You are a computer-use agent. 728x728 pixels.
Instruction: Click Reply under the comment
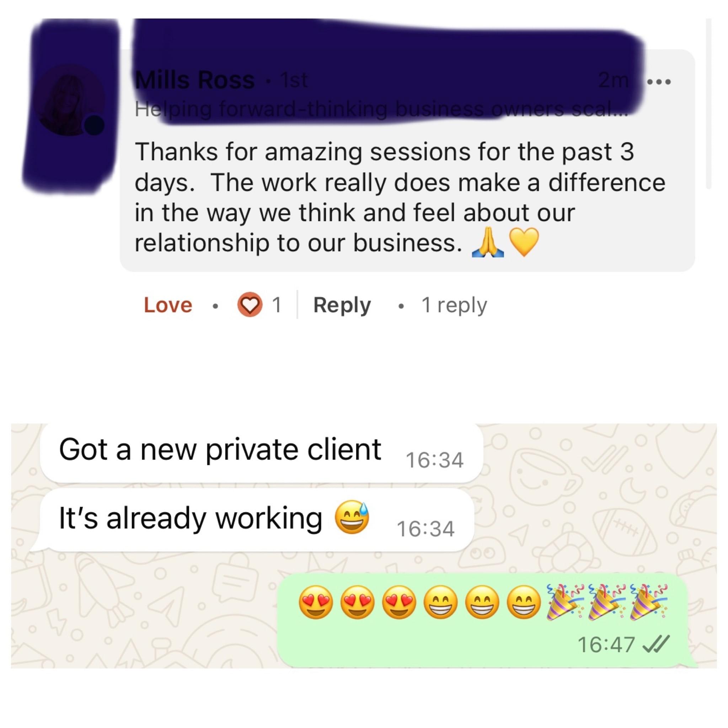[342, 305]
